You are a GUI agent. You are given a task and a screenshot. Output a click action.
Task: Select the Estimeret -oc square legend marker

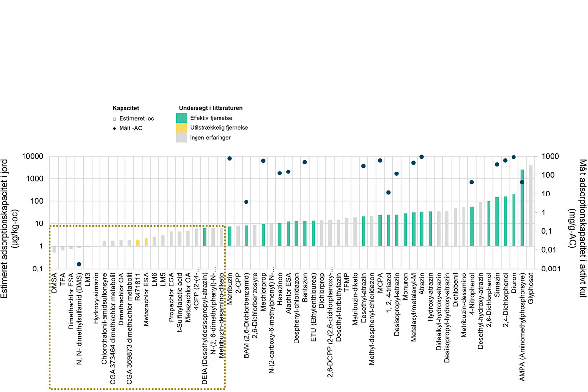pyautogui.click(x=114, y=119)
